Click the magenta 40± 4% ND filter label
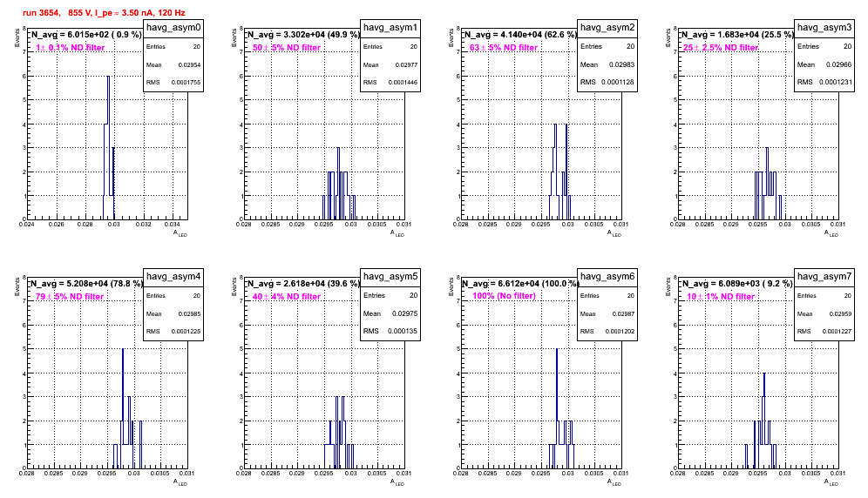 287,297
